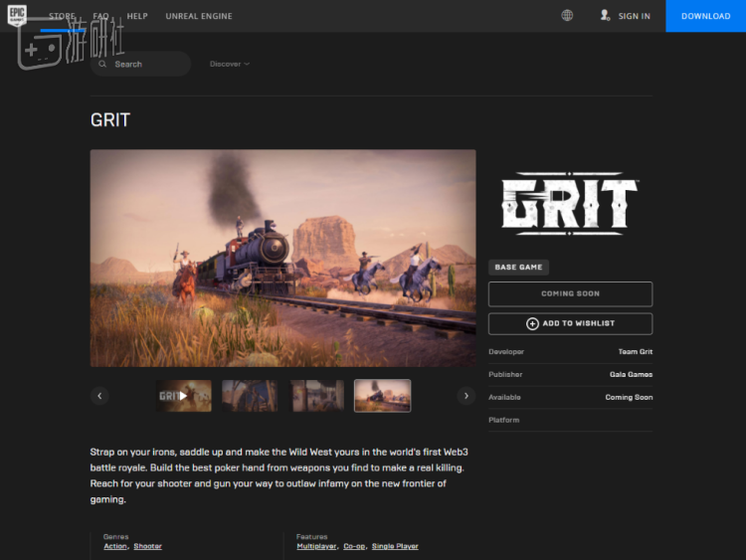Click the Coming Soon button

pos(571,294)
